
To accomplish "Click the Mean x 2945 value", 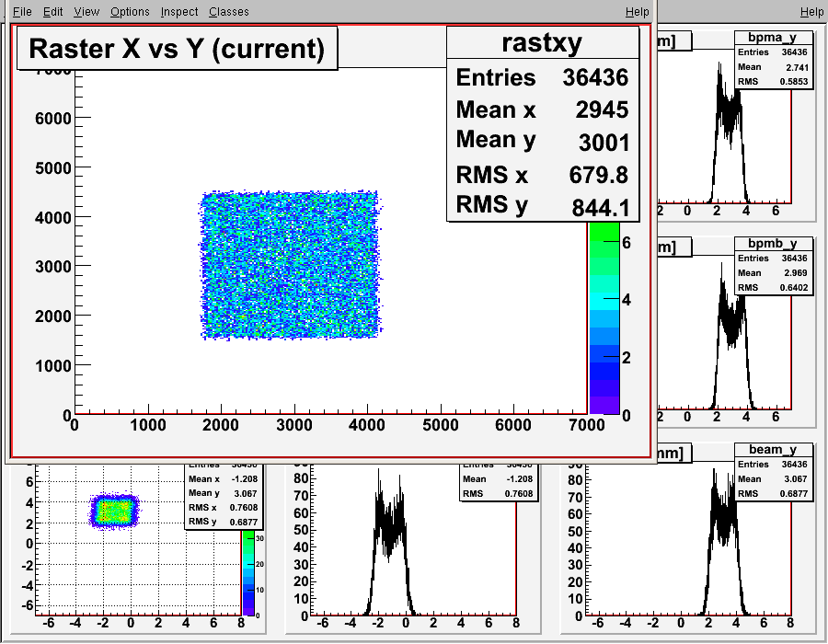I will click(x=602, y=109).
